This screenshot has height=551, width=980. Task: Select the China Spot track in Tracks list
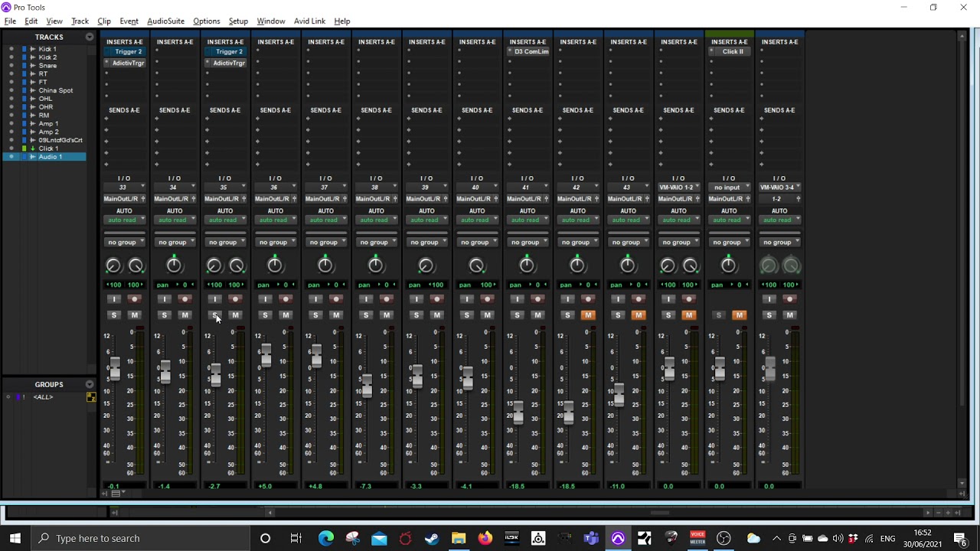56,90
